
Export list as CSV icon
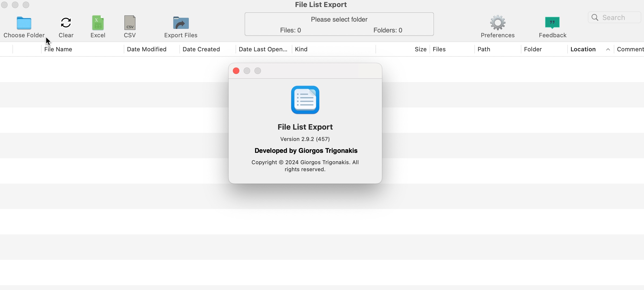pos(130,23)
